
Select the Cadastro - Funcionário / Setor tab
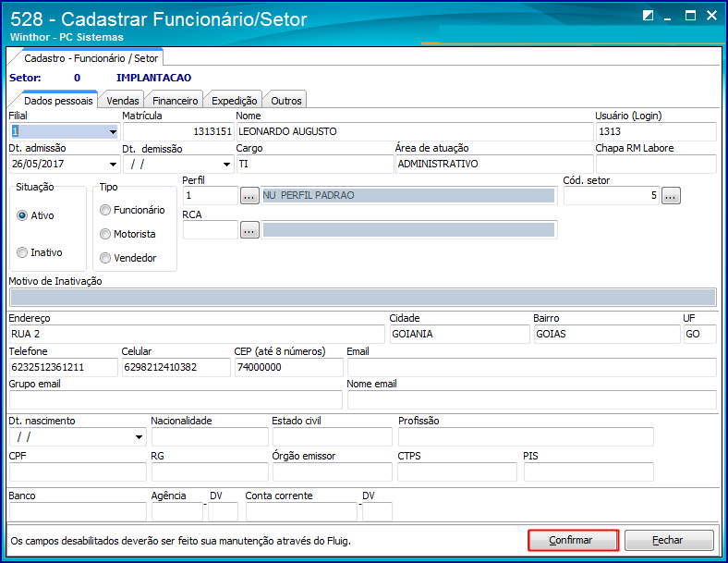(x=91, y=58)
